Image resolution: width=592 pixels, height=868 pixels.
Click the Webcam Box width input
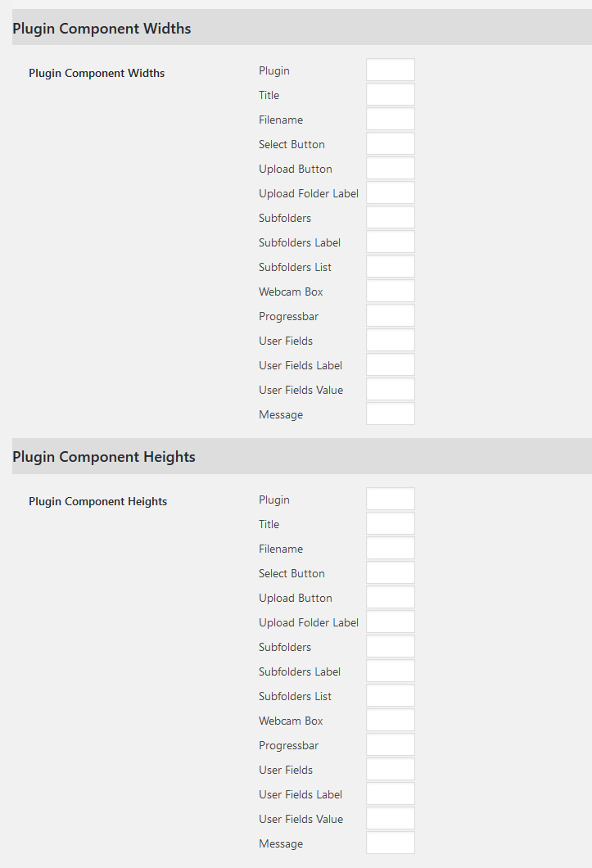coord(391,292)
